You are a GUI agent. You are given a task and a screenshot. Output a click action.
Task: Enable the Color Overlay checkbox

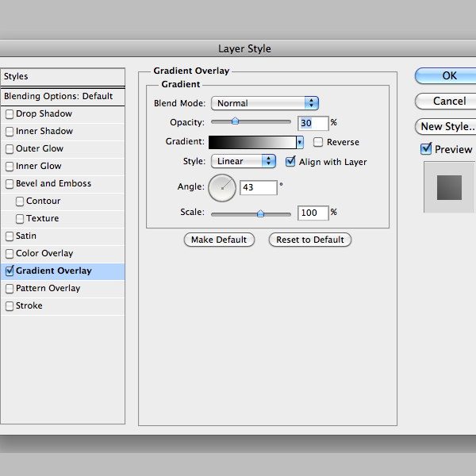click(x=10, y=254)
